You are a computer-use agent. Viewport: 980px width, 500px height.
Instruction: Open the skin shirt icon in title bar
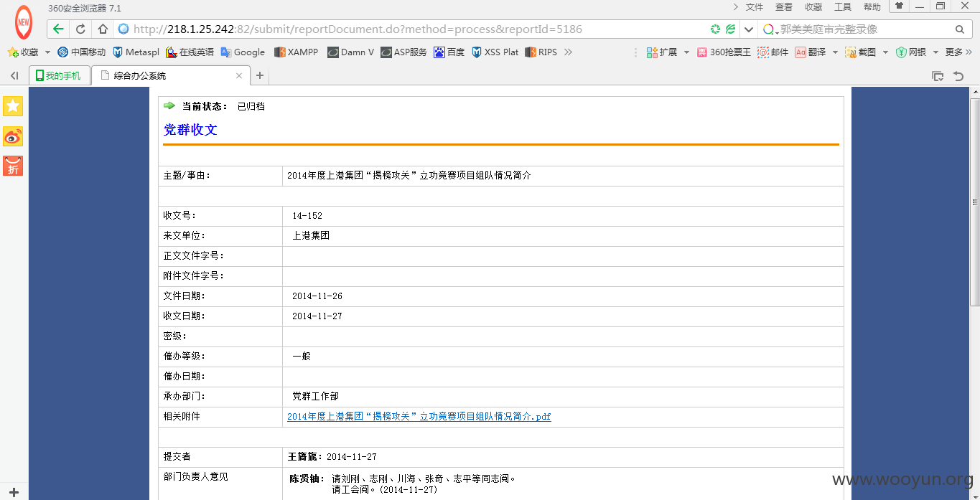tap(899, 6)
